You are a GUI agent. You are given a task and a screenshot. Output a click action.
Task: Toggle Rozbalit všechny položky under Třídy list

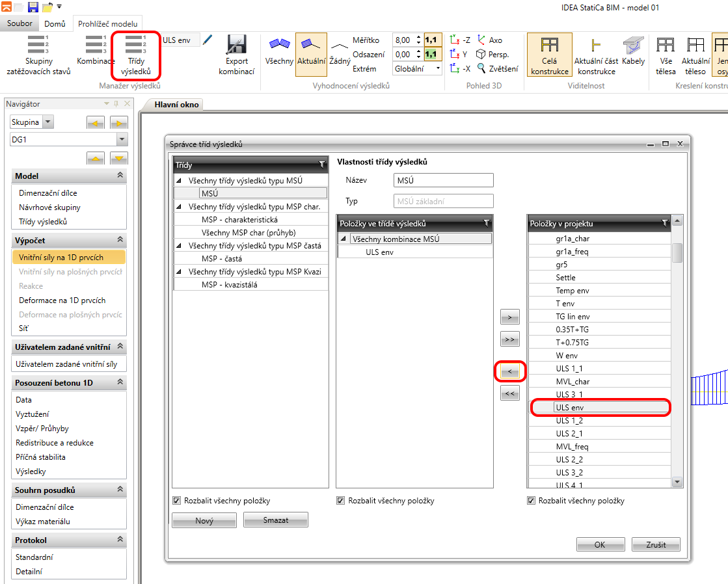tap(177, 501)
